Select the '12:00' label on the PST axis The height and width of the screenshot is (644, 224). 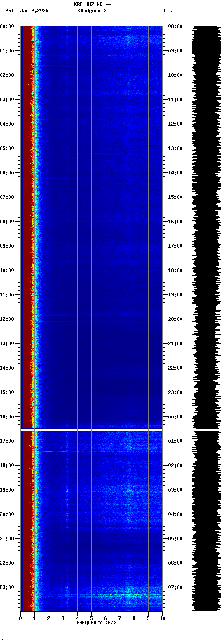[7, 319]
